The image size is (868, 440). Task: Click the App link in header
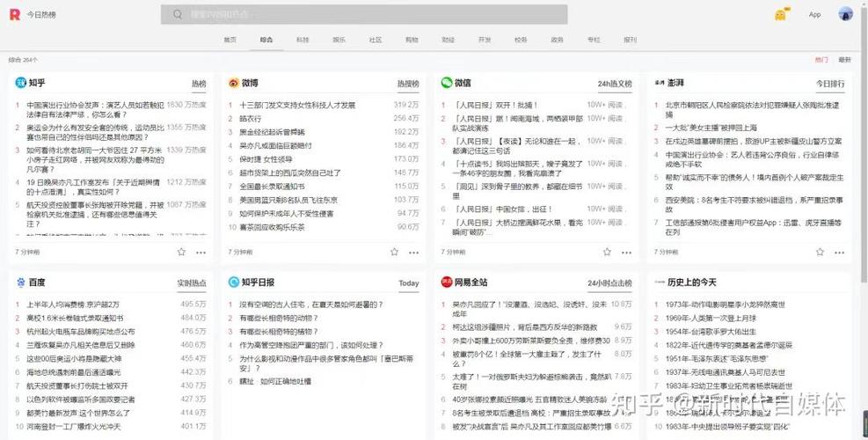pos(815,15)
